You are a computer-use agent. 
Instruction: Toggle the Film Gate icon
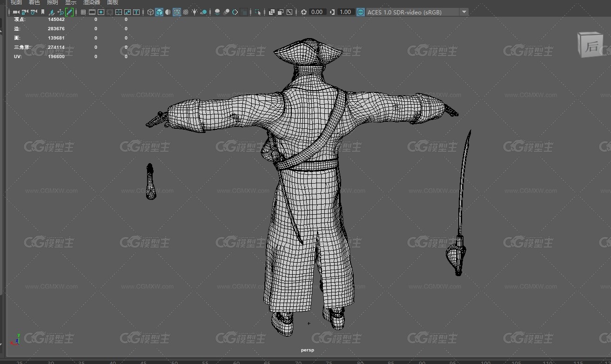(92, 12)
